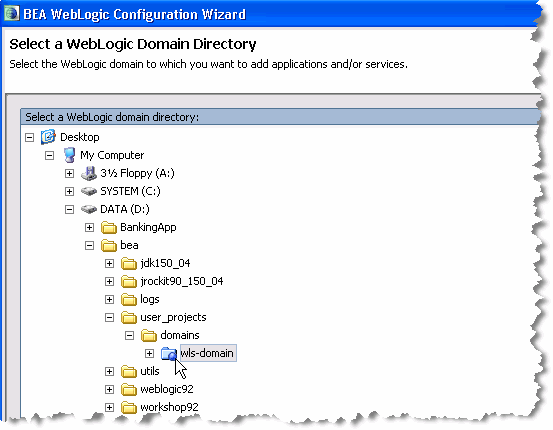Screen dimensions: 553x430
Task: Click the DATA (D:) drive icon
Action: (89, 209)
